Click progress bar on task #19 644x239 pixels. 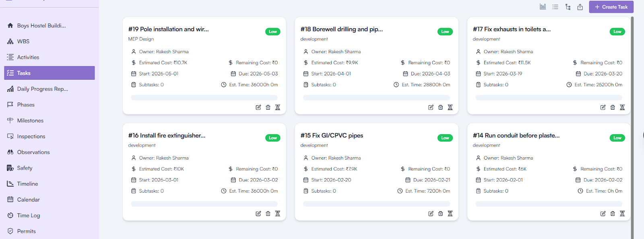click(x=204, y=98)
